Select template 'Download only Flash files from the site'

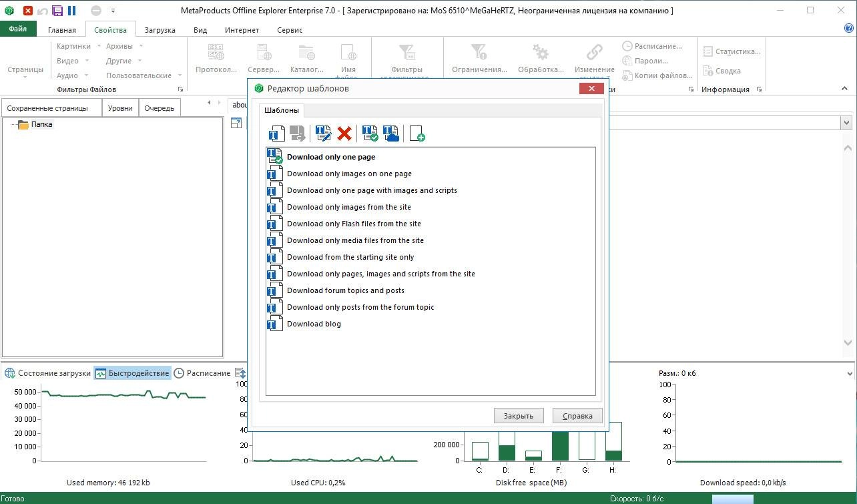click(354, 224)
